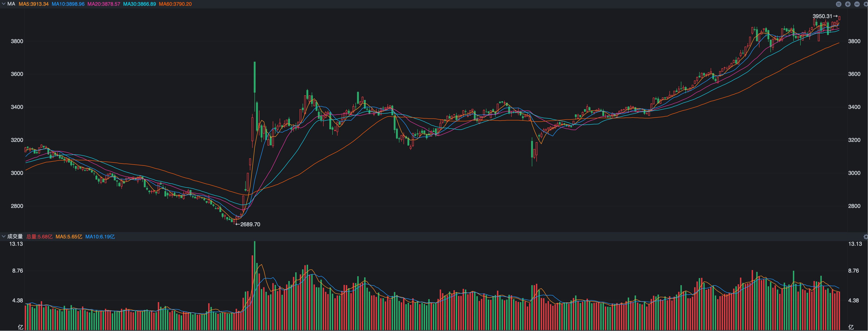
Task: Click the MA indicator name label
Action: click(x=11, y=4)
